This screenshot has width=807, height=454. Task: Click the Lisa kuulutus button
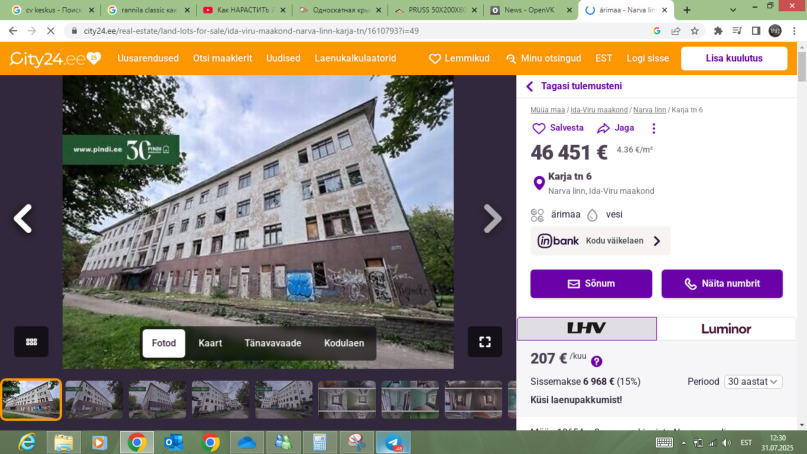coord(734,59)
